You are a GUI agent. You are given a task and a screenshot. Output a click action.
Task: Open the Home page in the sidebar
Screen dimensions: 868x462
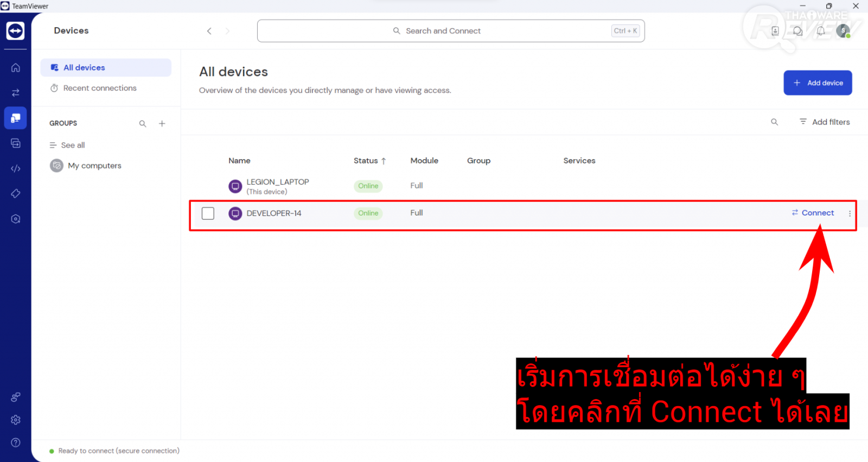coord(16,68)
